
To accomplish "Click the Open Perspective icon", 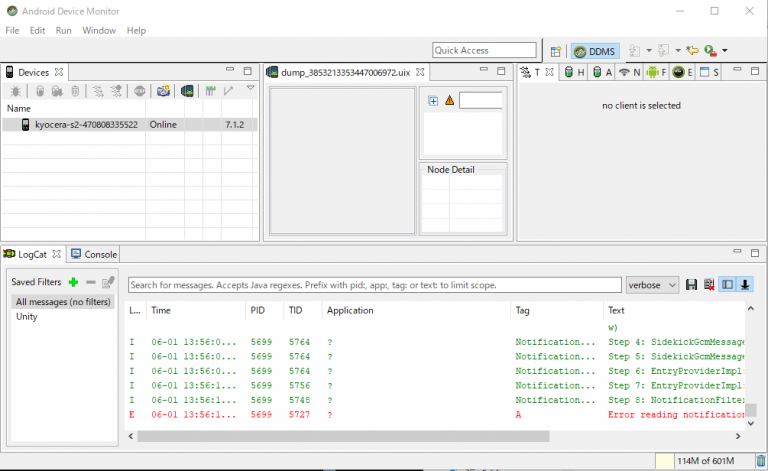I will (556, 51).
